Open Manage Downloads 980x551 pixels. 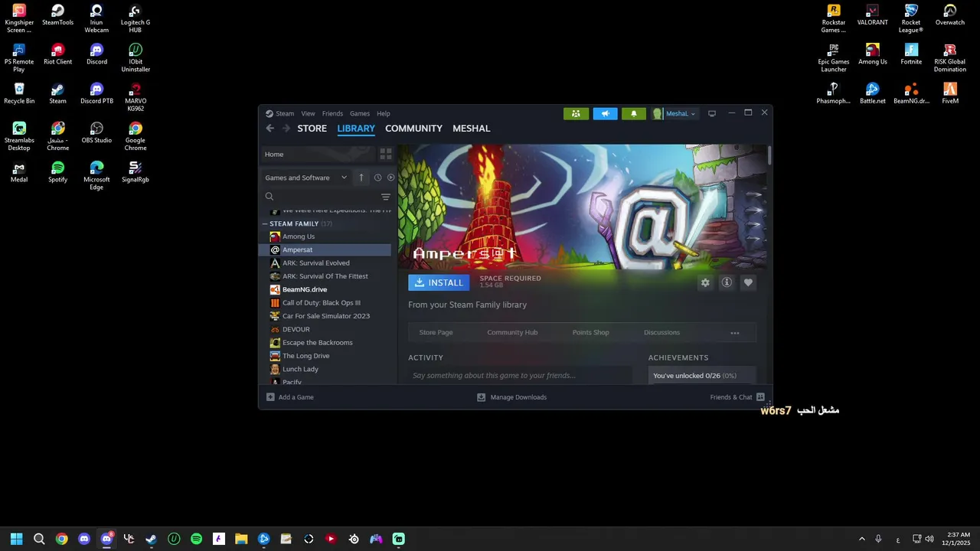click(511, 397)
